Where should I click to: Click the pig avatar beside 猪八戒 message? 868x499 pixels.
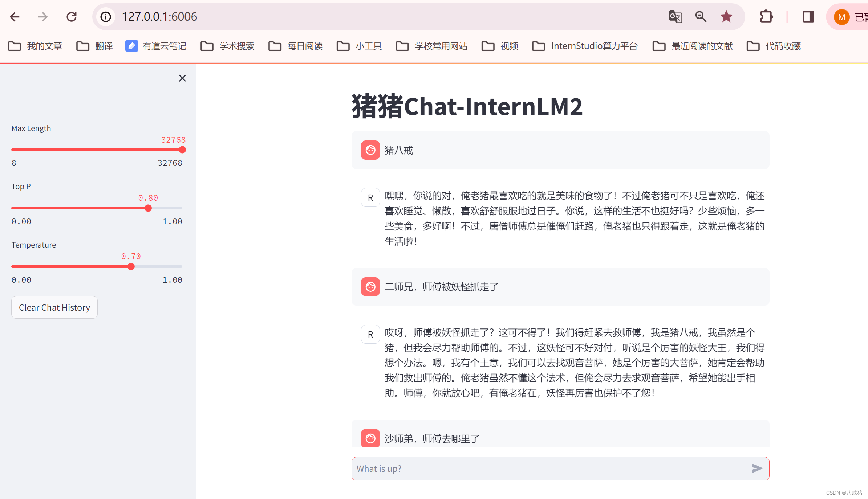pyautogui.click(x=370, y=150)
